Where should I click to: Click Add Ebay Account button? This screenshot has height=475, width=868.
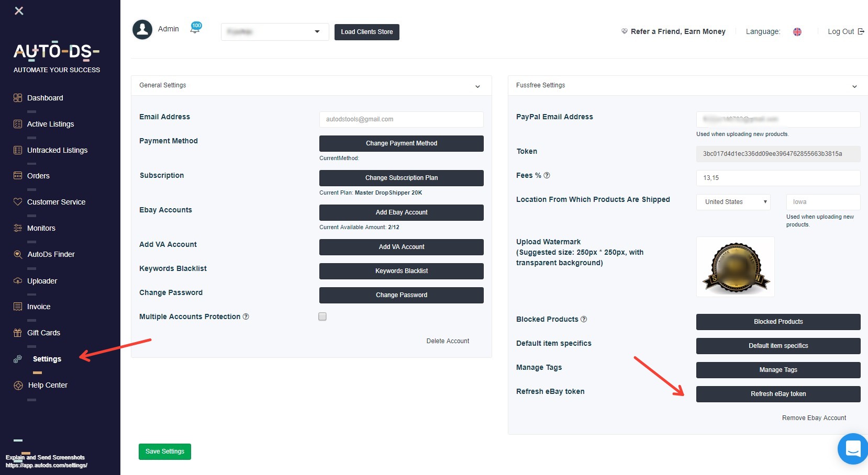402,212
